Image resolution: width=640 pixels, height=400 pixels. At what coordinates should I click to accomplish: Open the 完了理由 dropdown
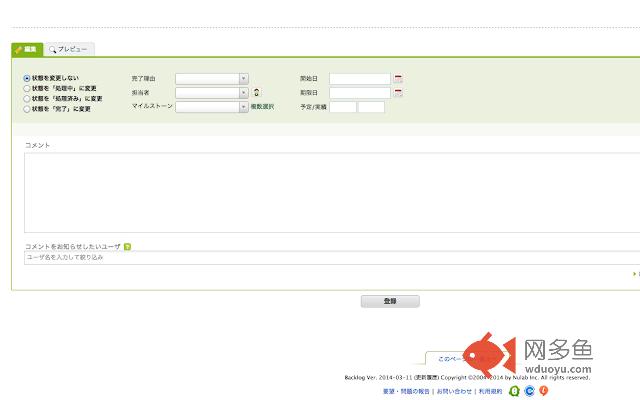pos(212,79)
